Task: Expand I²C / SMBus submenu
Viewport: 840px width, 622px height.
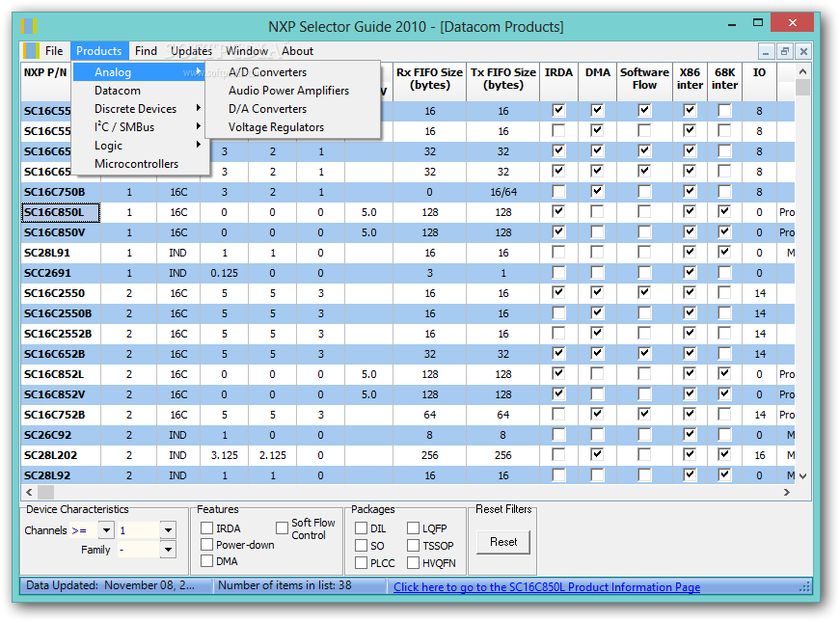Action: pyautogui.click(x=140, y=127)
